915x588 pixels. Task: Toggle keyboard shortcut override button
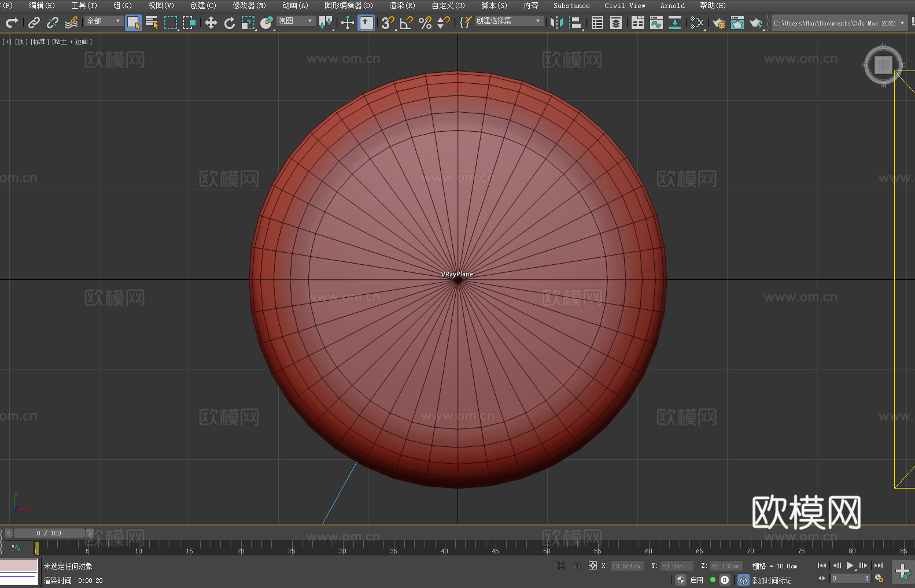tap(366, 23)
